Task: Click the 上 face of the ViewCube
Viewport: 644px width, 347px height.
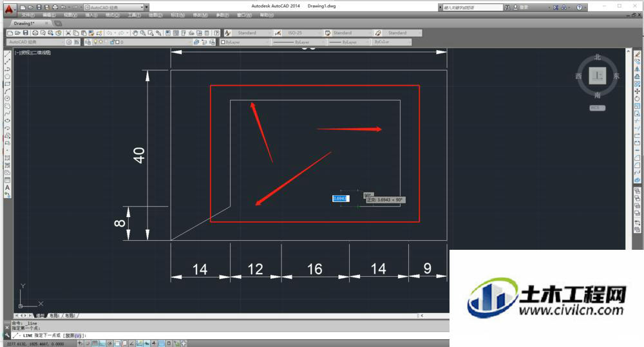Action: (x=597, y=76)
